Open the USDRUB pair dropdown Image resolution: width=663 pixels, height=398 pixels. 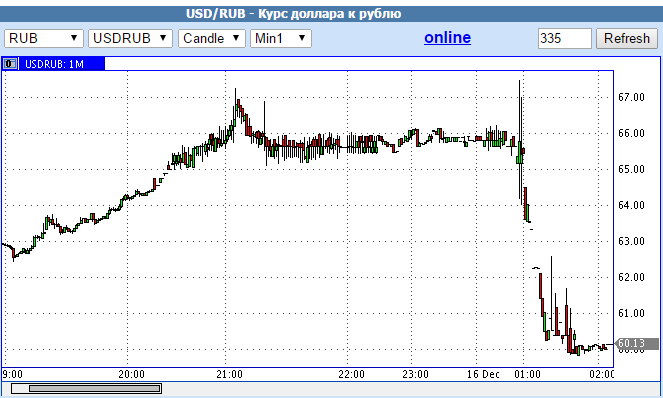coord(130,38)
